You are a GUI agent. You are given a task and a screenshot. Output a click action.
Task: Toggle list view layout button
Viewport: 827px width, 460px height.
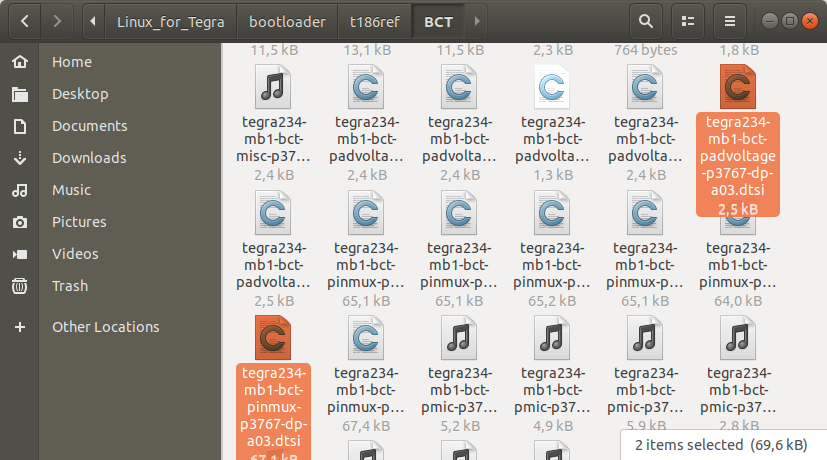click(x=688, y=22)
